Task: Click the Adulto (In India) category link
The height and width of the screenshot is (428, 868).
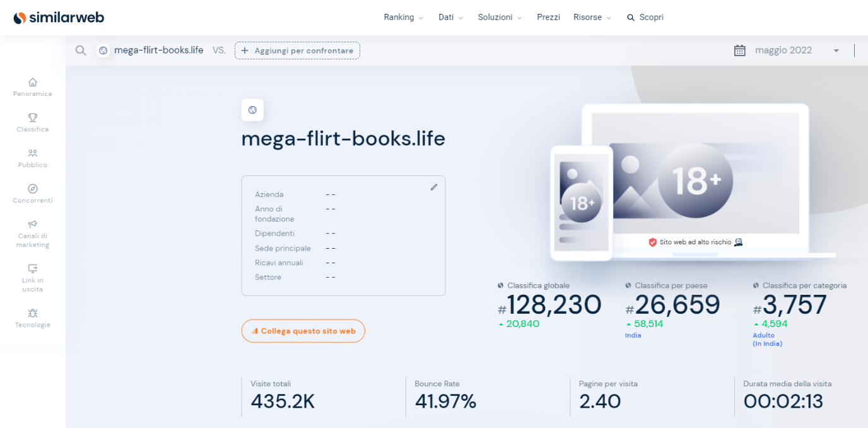Action: [767, 340]
